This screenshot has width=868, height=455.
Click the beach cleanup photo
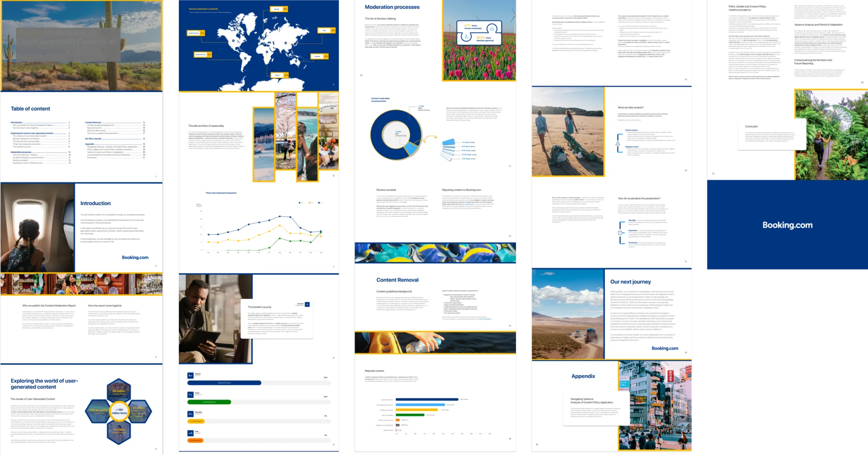pyautogui.click(x=568, y=131)
